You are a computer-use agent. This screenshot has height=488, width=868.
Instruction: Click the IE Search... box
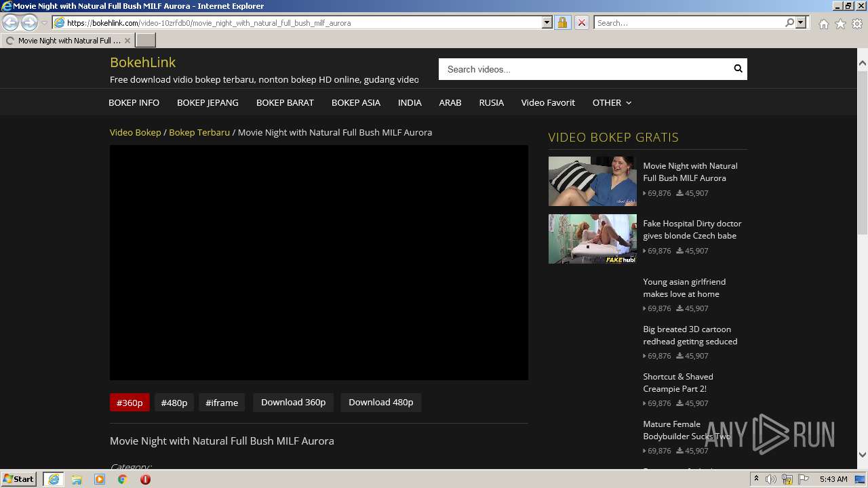click(689, 22)
